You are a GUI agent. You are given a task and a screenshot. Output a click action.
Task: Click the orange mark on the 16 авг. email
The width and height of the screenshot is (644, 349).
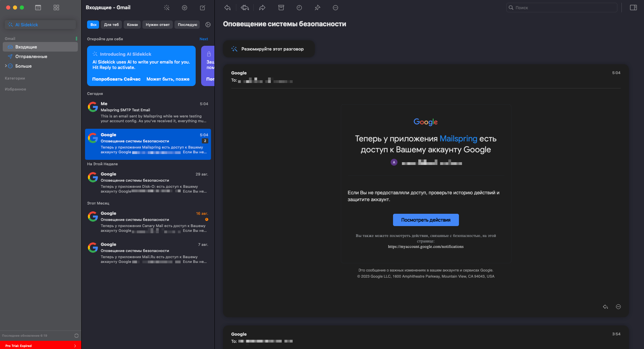207,220
